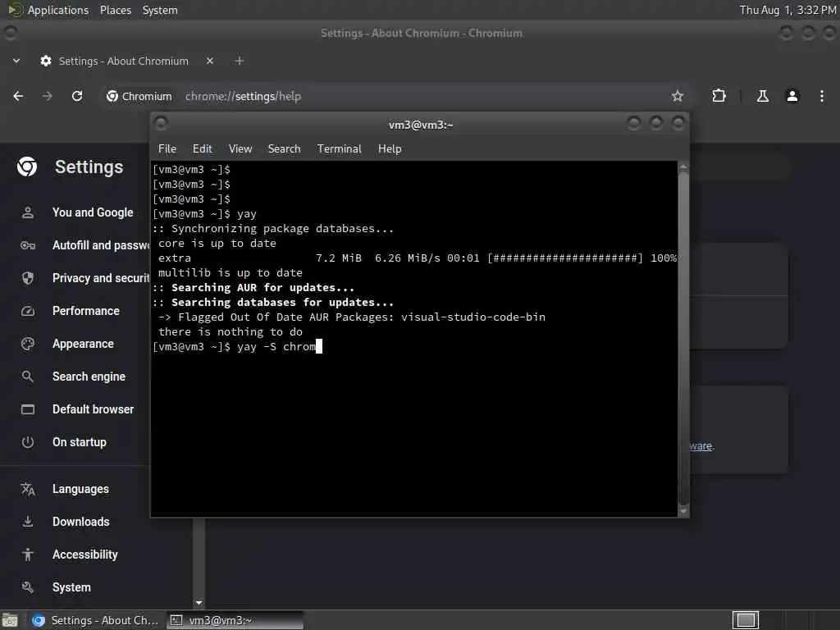Close the Settings - About Chromium tab
840x630 pixels.
coord(210,61)
